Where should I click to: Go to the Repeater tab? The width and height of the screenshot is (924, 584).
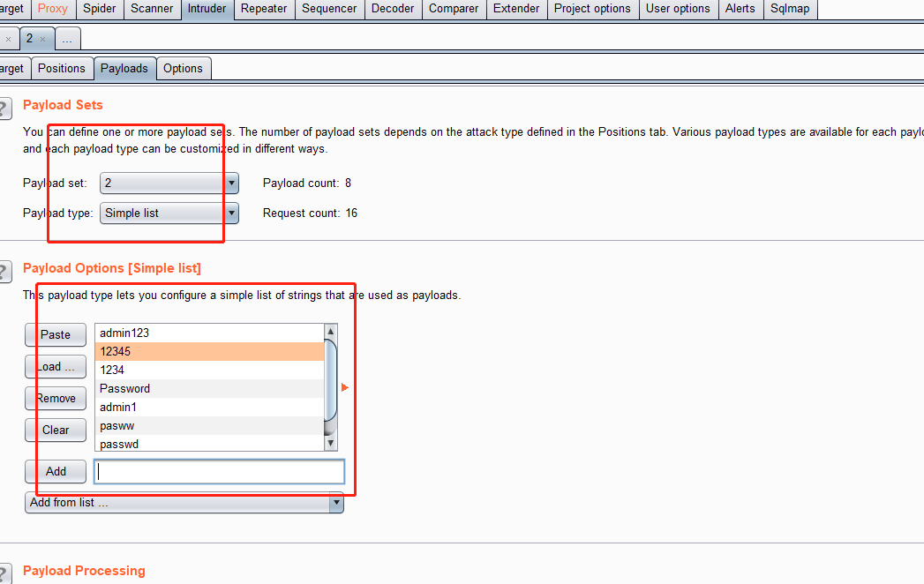(x=263, y=9)
